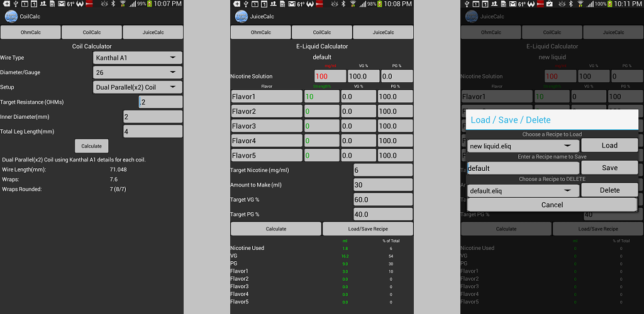Edit the Total Leg Length(mm) field
The height and width of the screenshot is (314, 644).
(x=153, y=132)
